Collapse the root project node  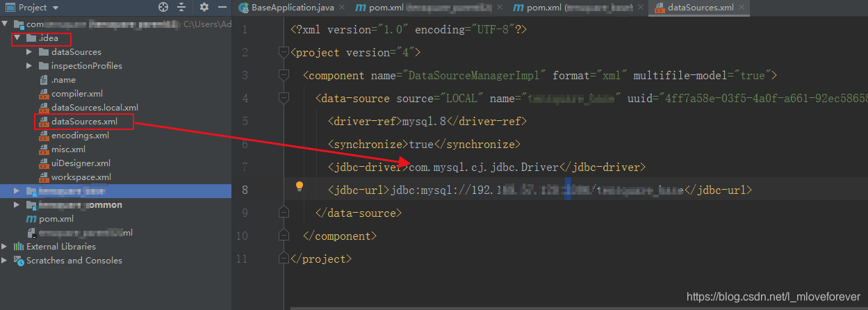pyautogui.click(x=5, y=24)
